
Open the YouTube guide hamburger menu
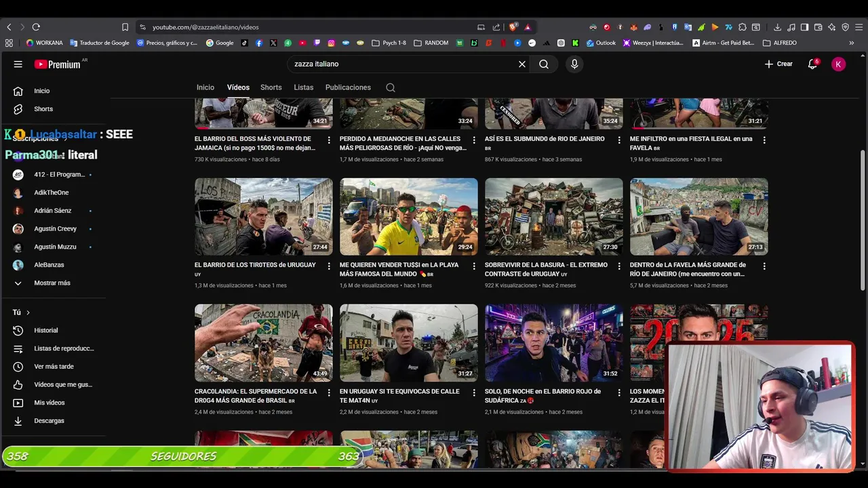coord(18,64)
